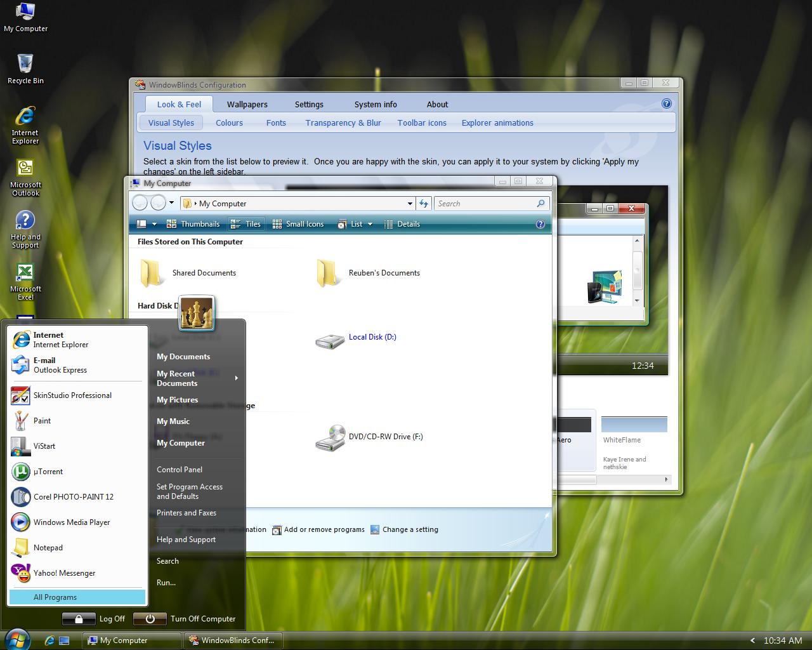Refresh the My Computer address bar

[x=424, y=204]
